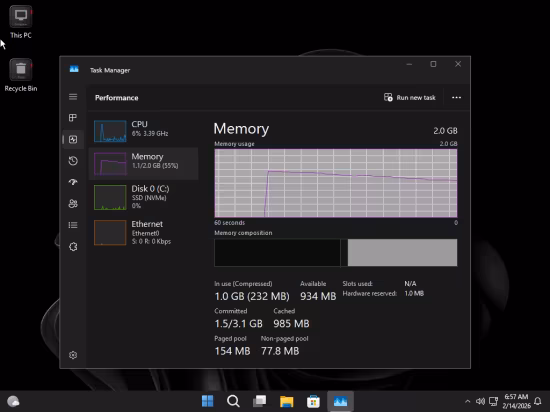
Task: Click the Disk 0 mini graph thumbnail
Action: pos(110,197)
